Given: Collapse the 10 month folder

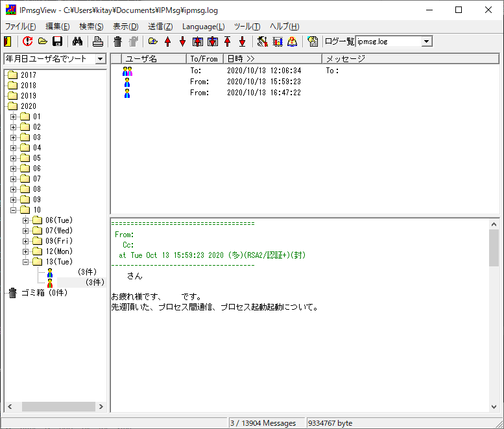Looking at the screenshot, I should (13, 211).
